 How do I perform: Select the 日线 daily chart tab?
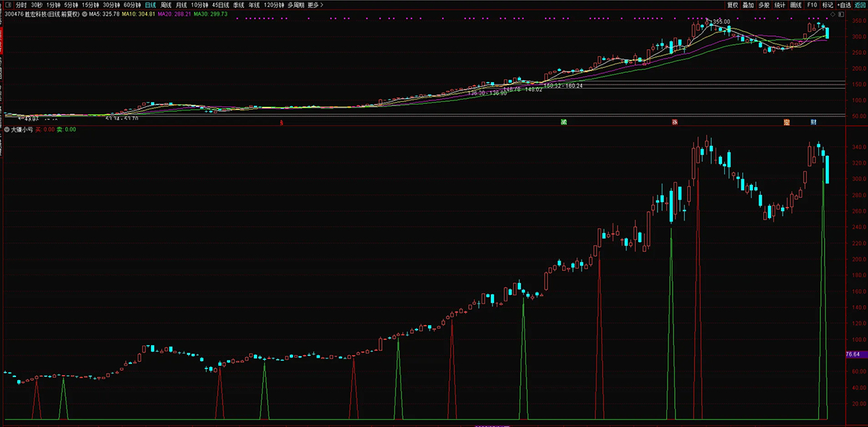150,4
